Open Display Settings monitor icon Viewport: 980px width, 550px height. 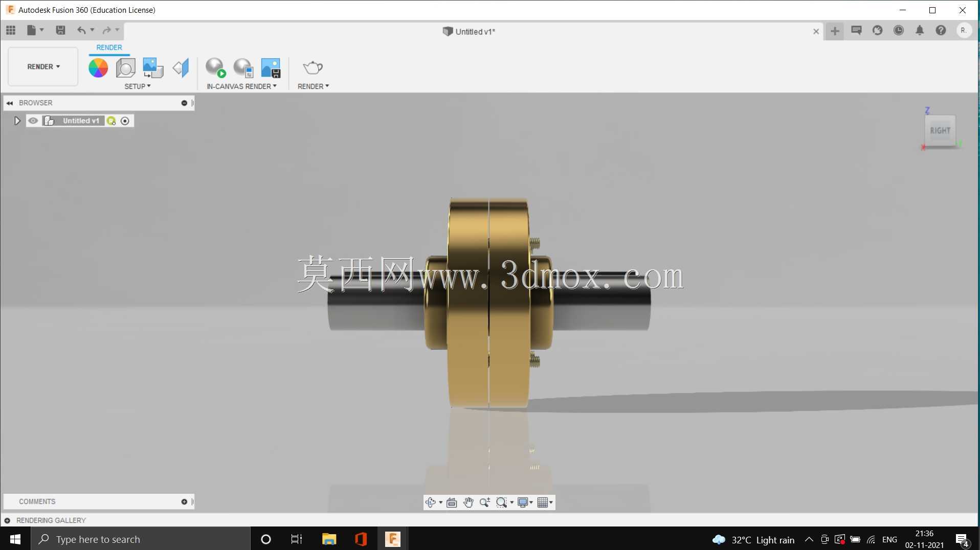(523, 502)
